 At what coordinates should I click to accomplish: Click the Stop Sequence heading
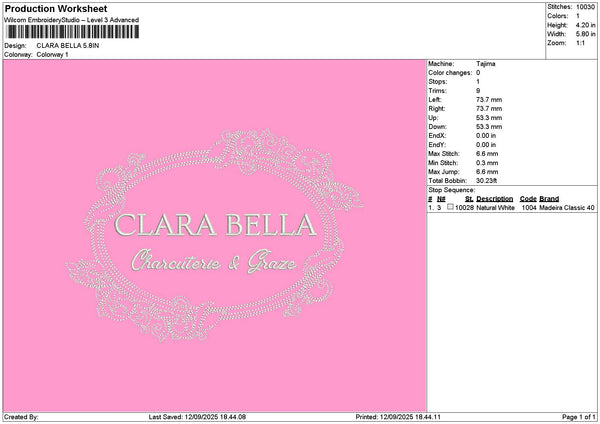[x=452, y=190]
